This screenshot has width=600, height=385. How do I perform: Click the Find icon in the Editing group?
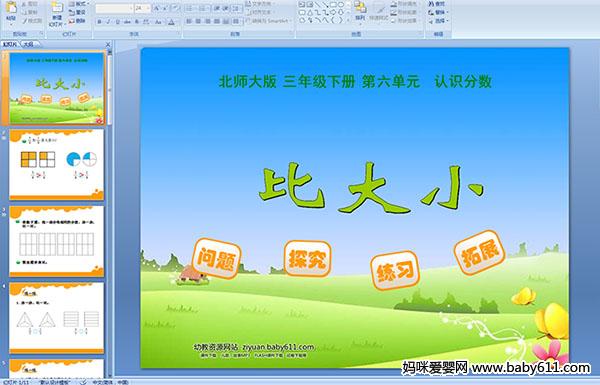point(437,4)
